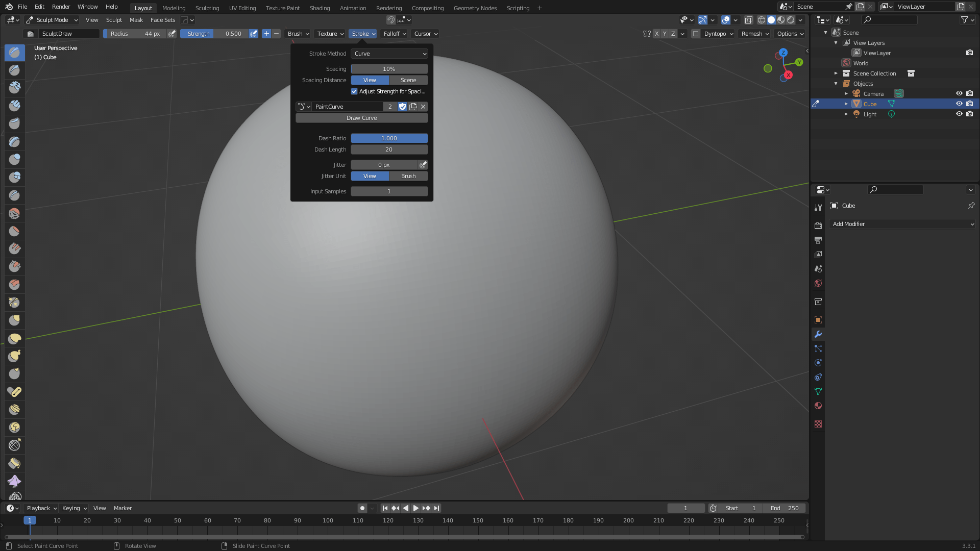Enable the Dyntopo checkbox
Image resolution: width=980 pixels, height=551 pixels.
(696, 34)
